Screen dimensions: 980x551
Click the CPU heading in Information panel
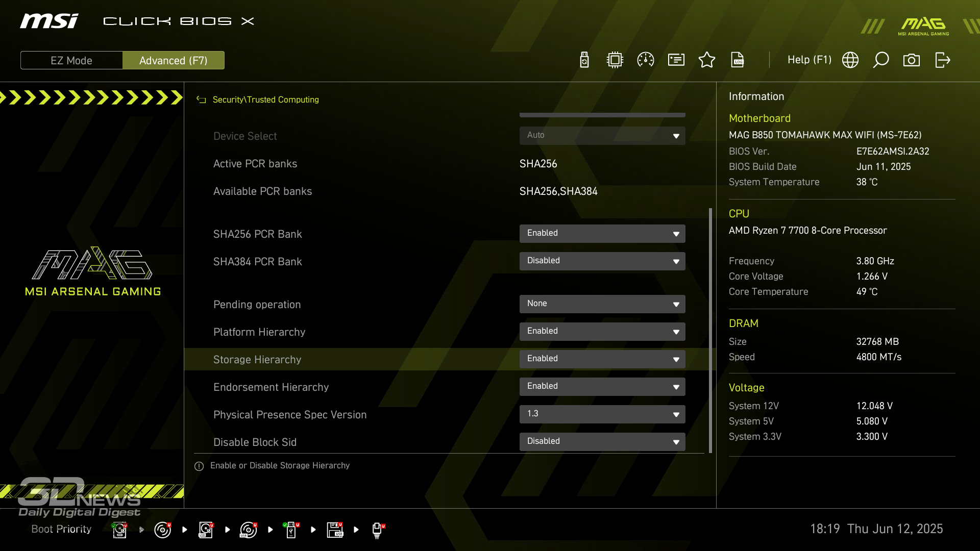(x=739, y=214)
